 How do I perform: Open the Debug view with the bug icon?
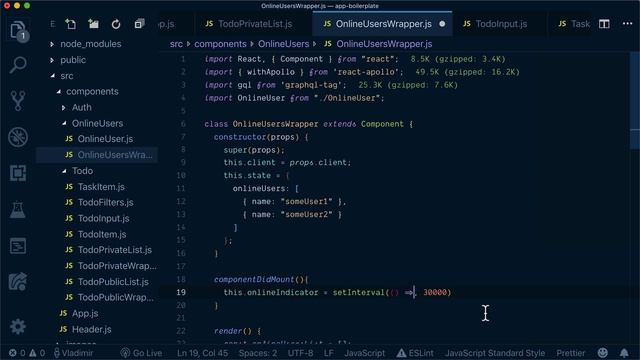[18, 137]
